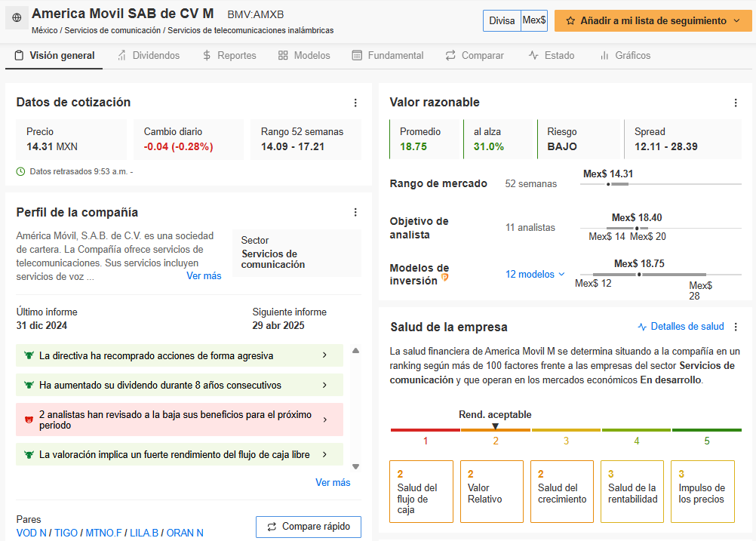The width and height of the screenshot is (756, 541).
Task: Open the Gráficos tab
Action: pyautogui.click(x=625, y=55)
